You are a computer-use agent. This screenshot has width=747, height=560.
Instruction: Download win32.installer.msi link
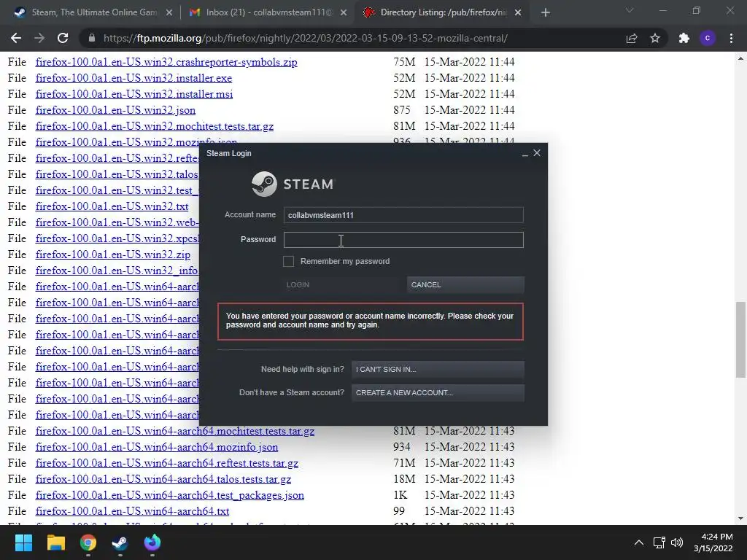click(134, 94)
